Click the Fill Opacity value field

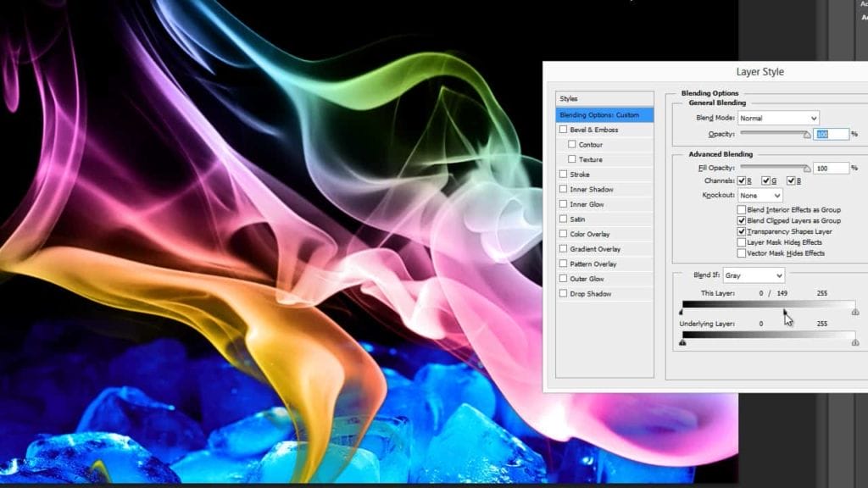tap(829, 168)
